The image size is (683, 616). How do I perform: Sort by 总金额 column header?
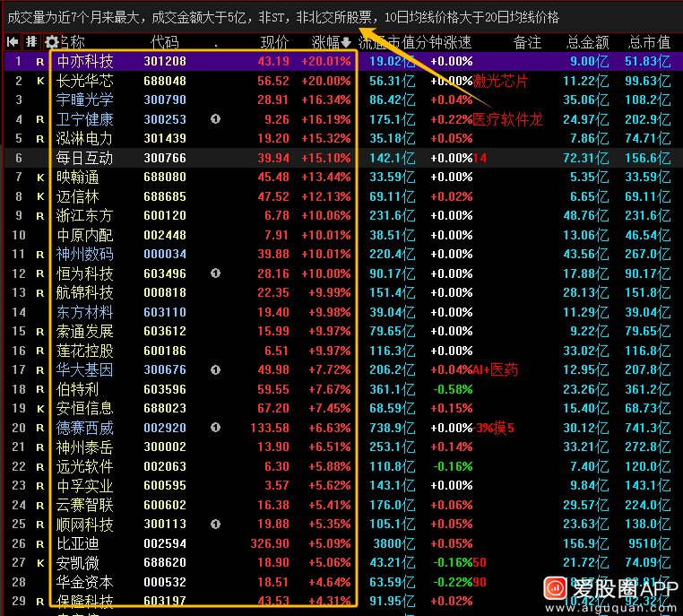(x=588, y=42)
